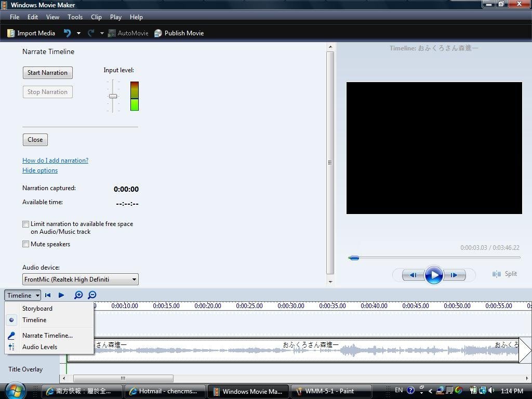Viewport: 532px width, 399px height.
Task: Zoom out of the timeline
Action: tap(92, 295)
